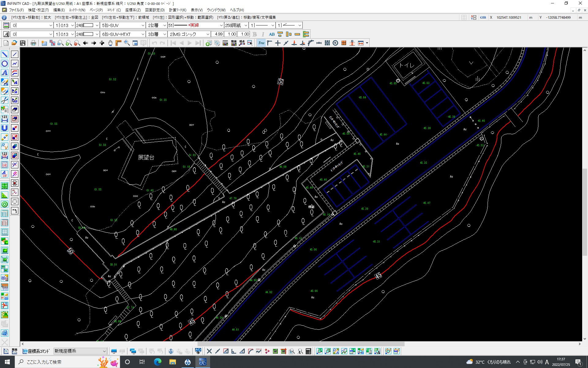
Task: Open the 座標系(Z) menu
Action: point(133,10)
